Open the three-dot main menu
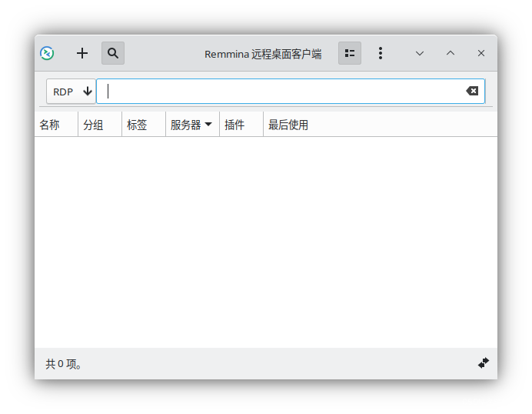The image size is (532, 414). click(381, 53)
